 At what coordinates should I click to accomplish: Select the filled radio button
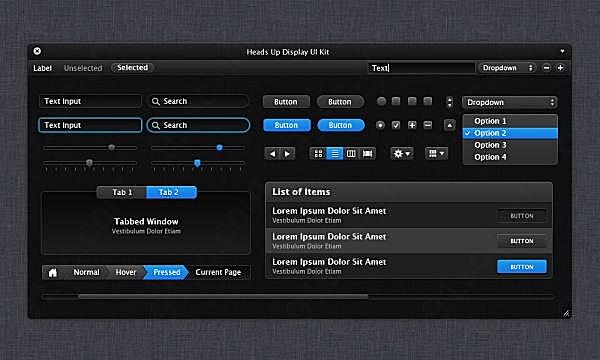380,125
